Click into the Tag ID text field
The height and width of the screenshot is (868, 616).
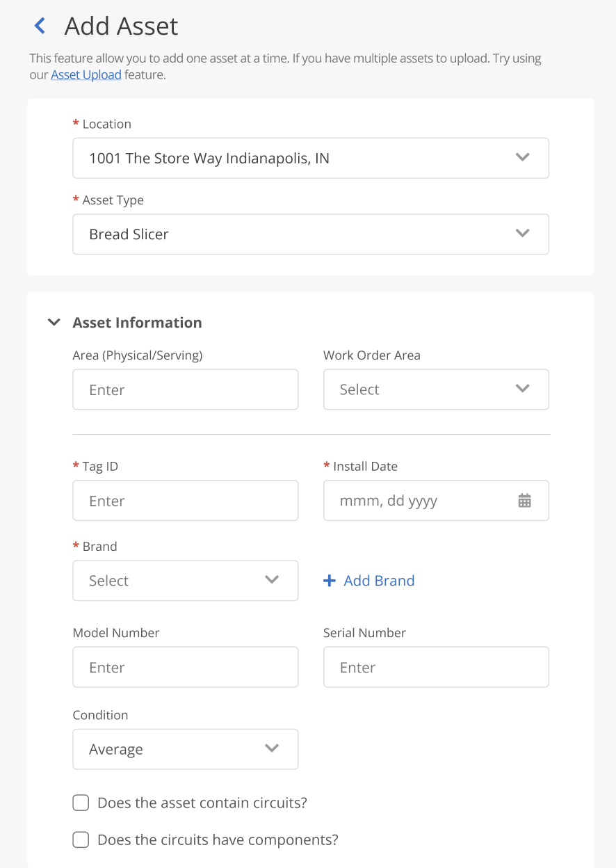pos(186,501)
